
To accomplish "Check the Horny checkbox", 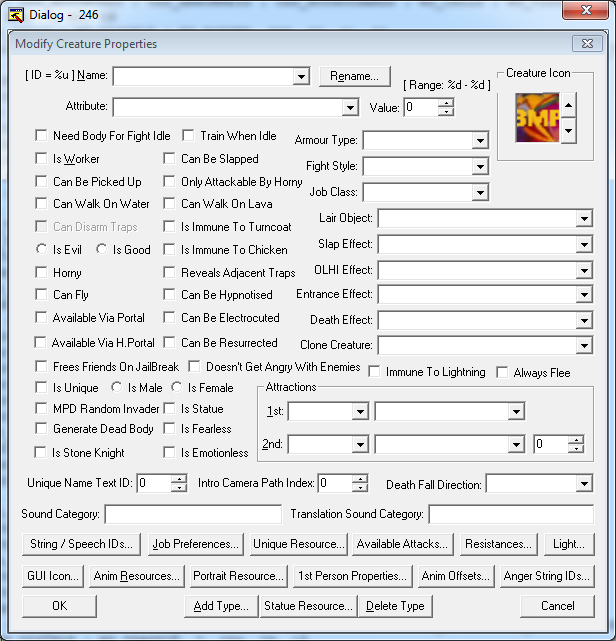I will click(41, 272).
